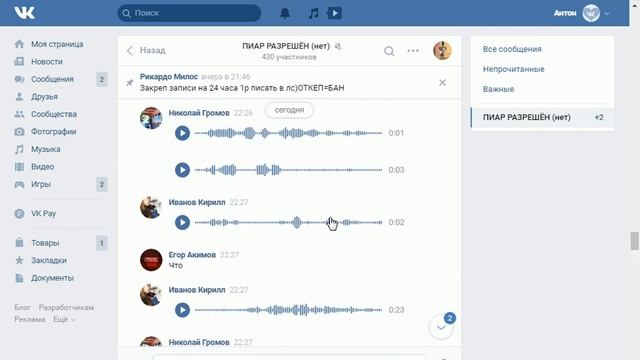Expand the Ещё footer dropdown
The width and height of the screenshot is (640, 360).
point(64,319)
